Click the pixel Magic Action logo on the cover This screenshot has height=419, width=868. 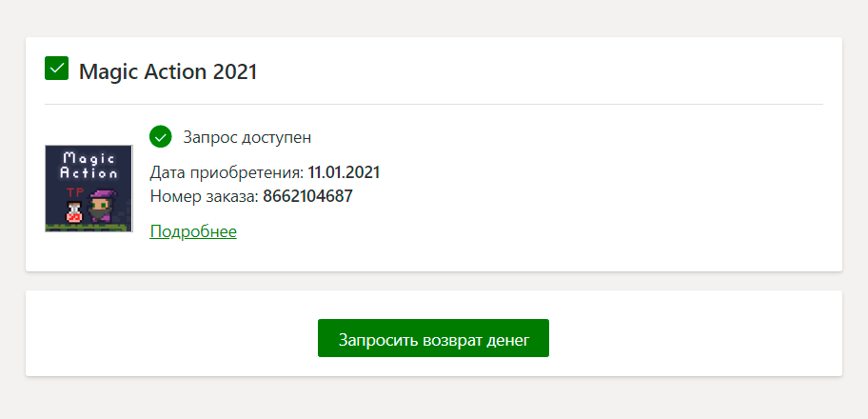pyautogui.click(x=89, y=166)
